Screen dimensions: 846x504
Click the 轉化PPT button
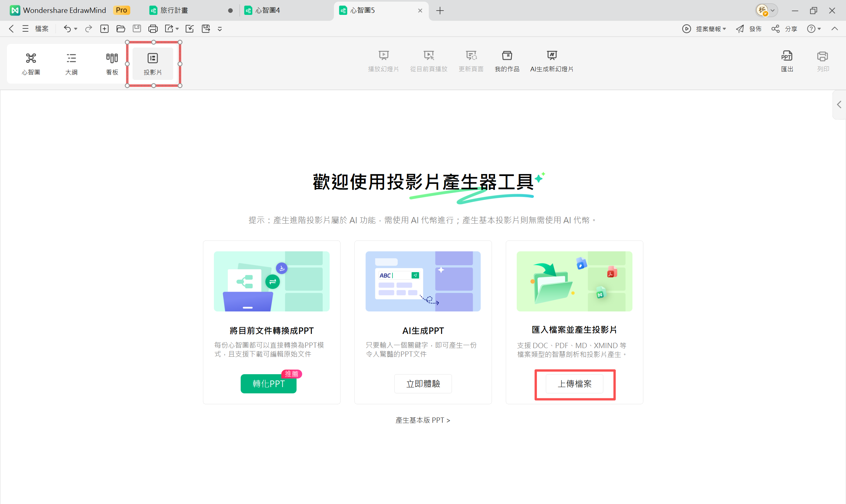[x=268, y=383]
